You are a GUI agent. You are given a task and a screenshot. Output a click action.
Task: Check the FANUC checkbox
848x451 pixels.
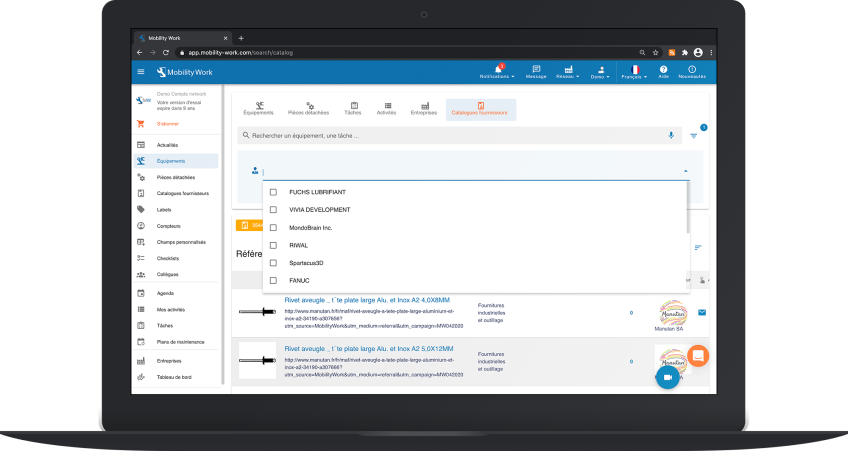273,281
